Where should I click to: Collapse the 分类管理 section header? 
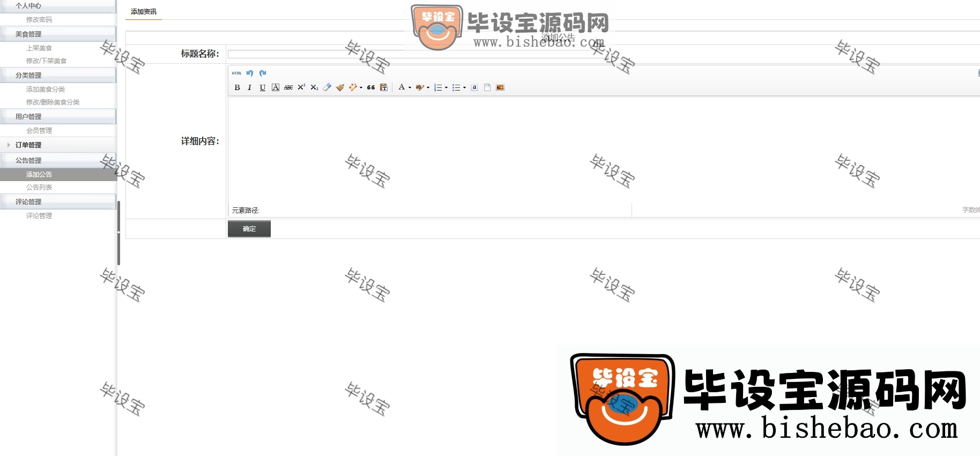58,76
